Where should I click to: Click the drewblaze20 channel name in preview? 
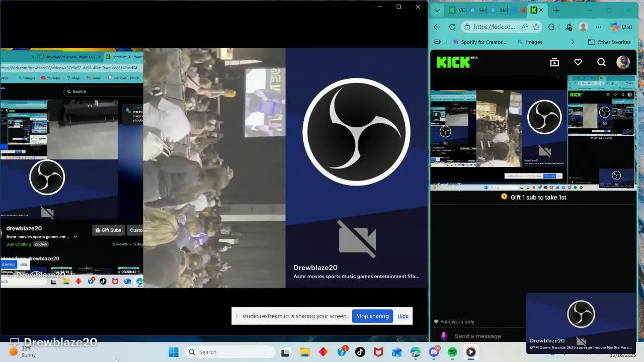(x=24, y=228)
